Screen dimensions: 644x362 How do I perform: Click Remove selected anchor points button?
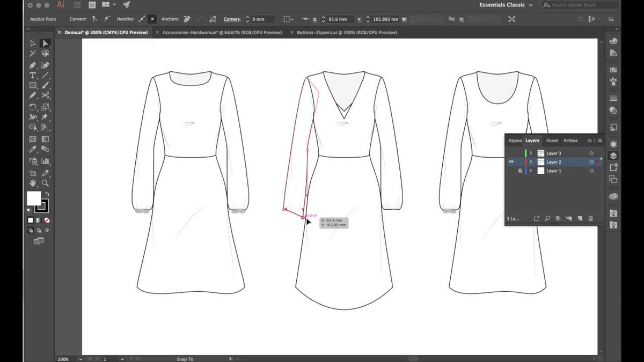(x=187, y=19)
